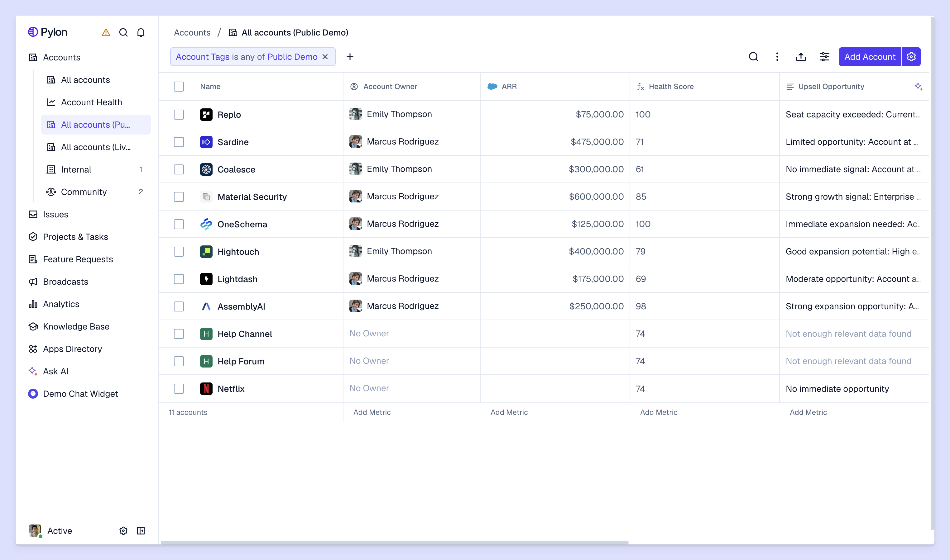Open Feature Requests from the sidebar

point(78,259)
